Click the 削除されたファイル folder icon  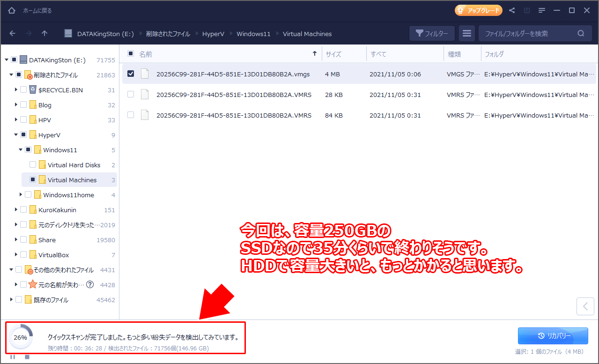tap(28, 75)
